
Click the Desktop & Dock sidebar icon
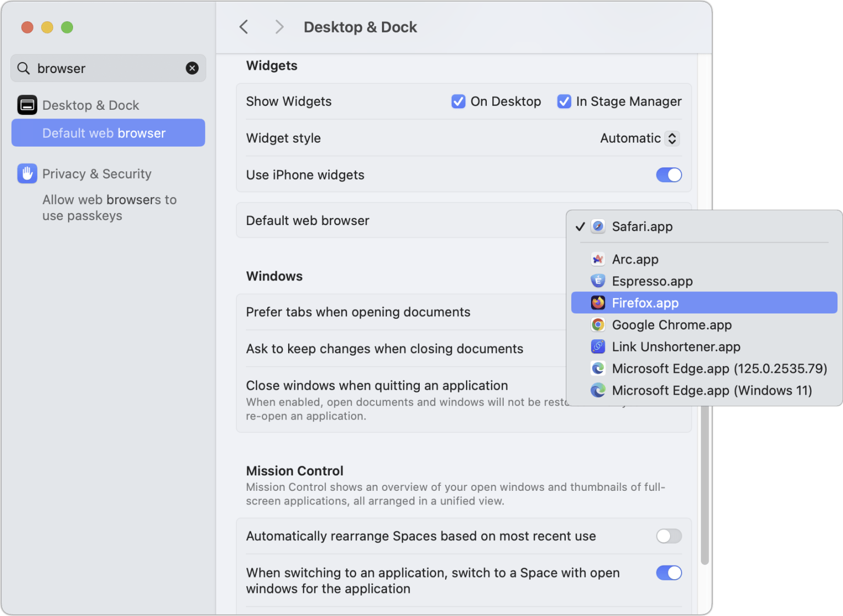(x=27, y=105)
